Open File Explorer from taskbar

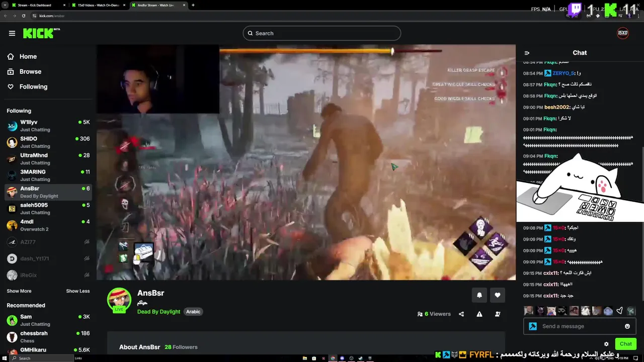coord(305,358)
